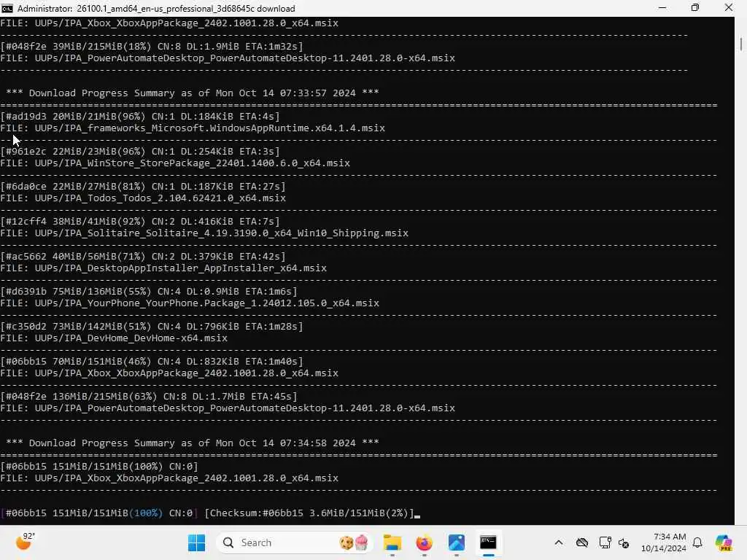Open the Windows Start menu
Screen dimensions: 747x560
click(x=196, y=542)
